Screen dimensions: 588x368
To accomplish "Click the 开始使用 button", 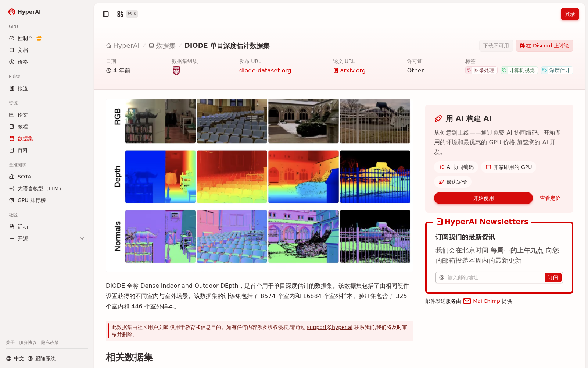I will [483, 198].
